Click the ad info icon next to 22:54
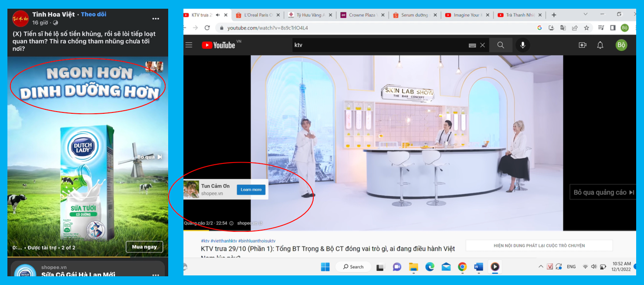The image size is (644, 285). pyautogui.click(x=231, y=223)
